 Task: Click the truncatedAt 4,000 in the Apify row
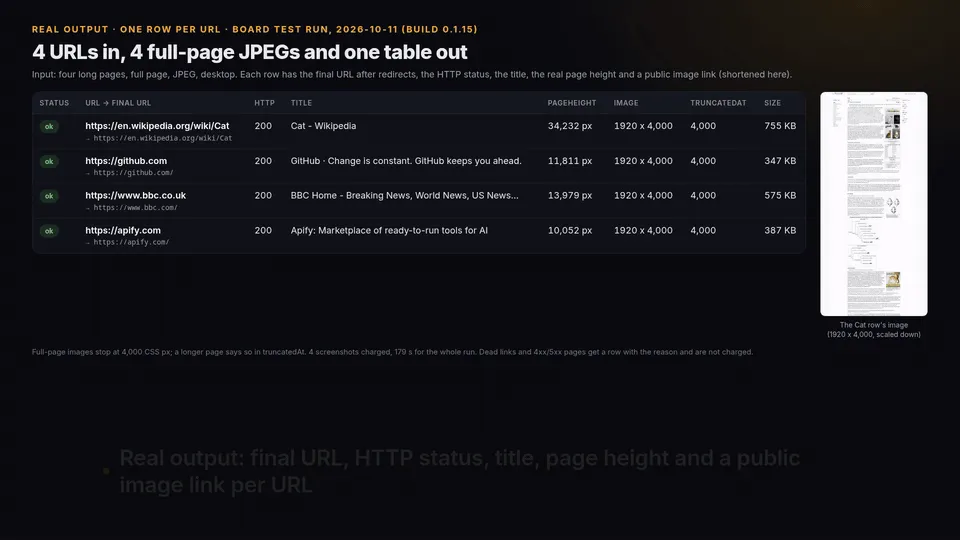703,230
